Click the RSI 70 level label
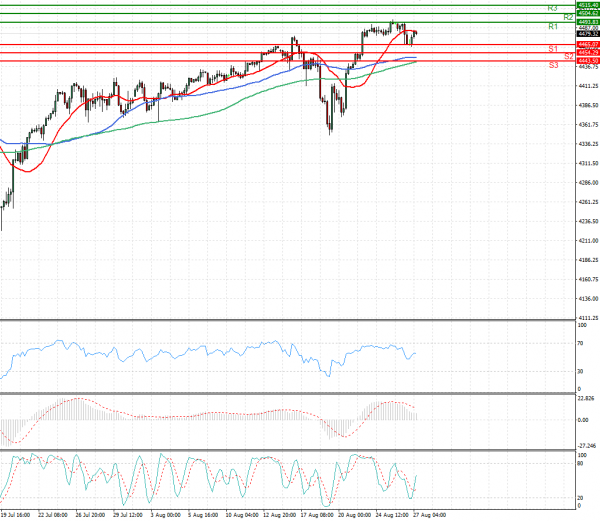 pos(580,344)
